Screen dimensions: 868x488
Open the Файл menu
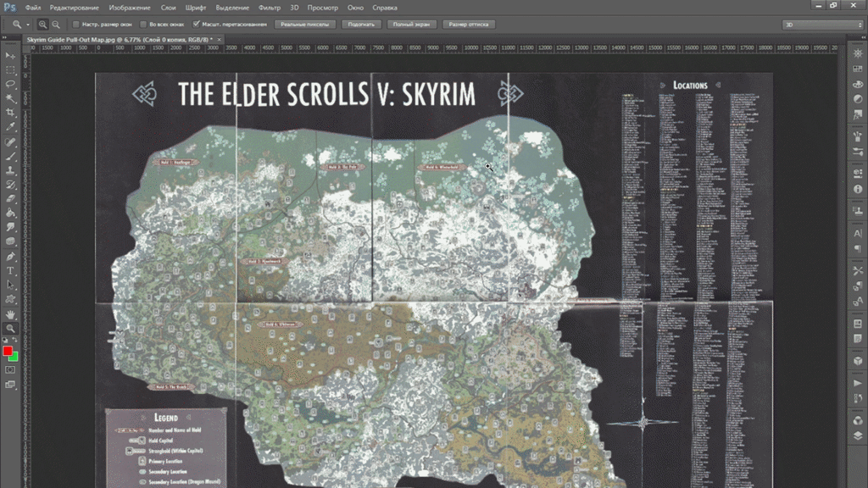click(33, 8)
